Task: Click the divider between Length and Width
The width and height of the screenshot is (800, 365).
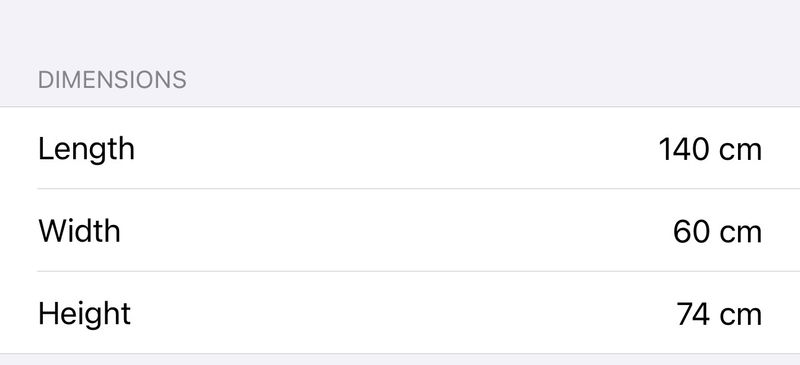Action: tap(418, 189)
